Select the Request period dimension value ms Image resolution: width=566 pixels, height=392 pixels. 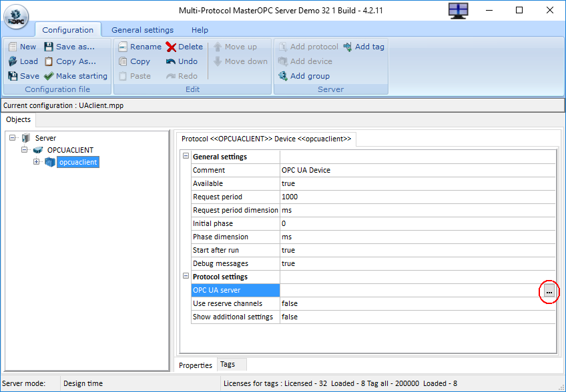pyautogui.click(x=418, y=210)
